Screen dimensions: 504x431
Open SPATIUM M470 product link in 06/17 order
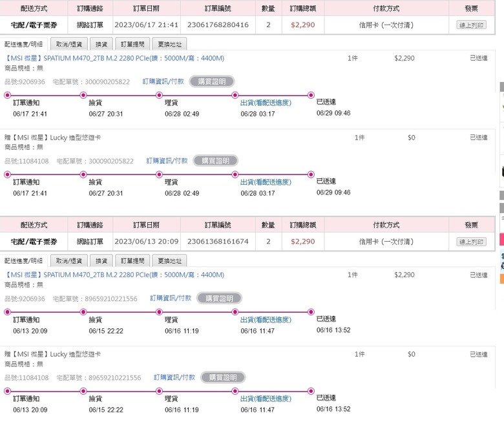[114, 58]
